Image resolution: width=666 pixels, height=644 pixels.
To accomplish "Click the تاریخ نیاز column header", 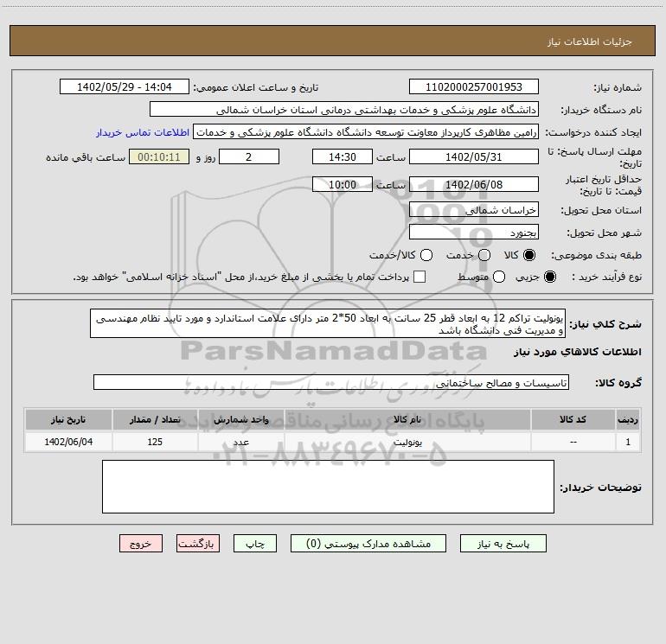I will (x=68, y=419).
